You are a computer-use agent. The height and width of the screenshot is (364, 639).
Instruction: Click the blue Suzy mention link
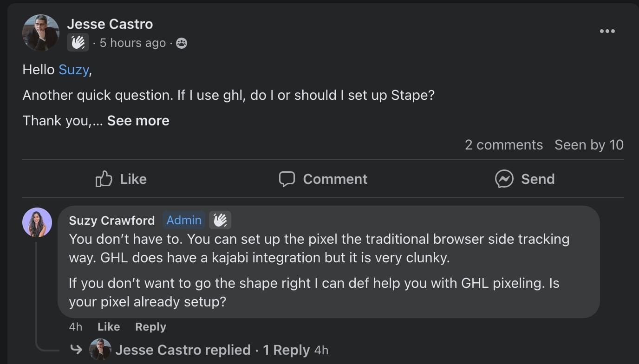(x=73, y=70)
